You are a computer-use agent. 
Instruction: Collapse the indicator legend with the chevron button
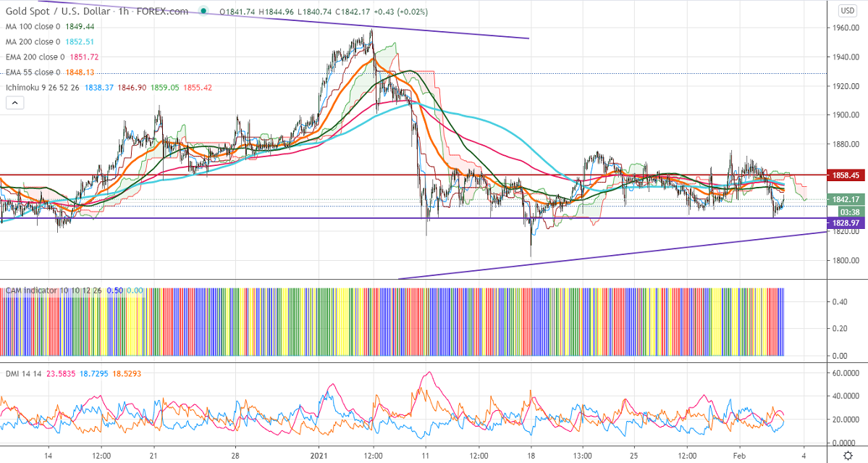[15, 102]
